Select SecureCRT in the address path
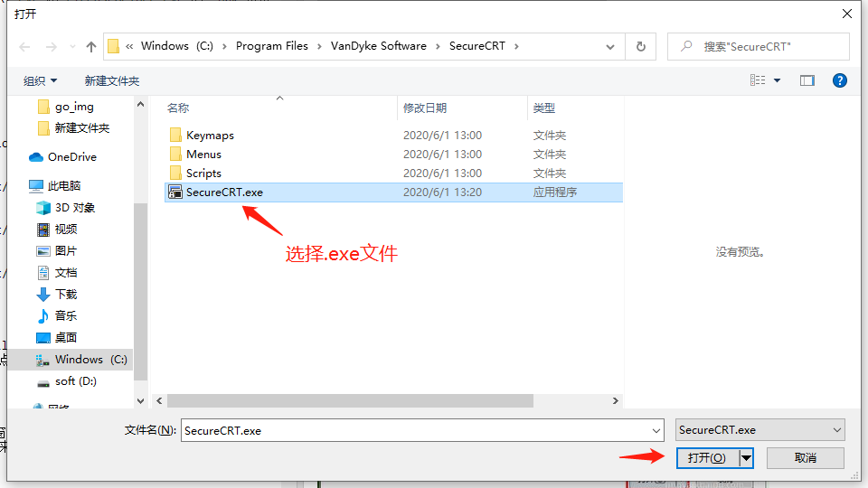The height and width of the screenshot is (488, 868). (x=477, y=46)
